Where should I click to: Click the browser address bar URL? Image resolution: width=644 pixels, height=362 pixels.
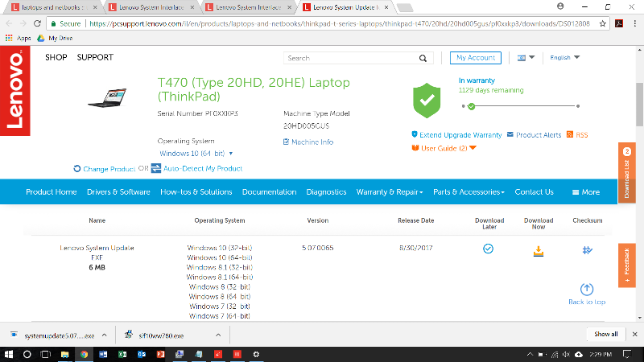[339, 24]
